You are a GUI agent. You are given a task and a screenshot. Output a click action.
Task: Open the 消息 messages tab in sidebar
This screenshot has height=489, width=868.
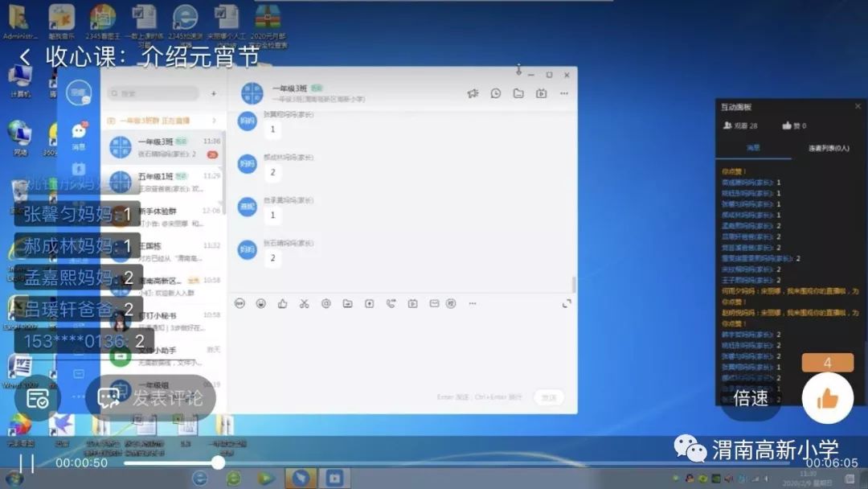tap(79, 136)
